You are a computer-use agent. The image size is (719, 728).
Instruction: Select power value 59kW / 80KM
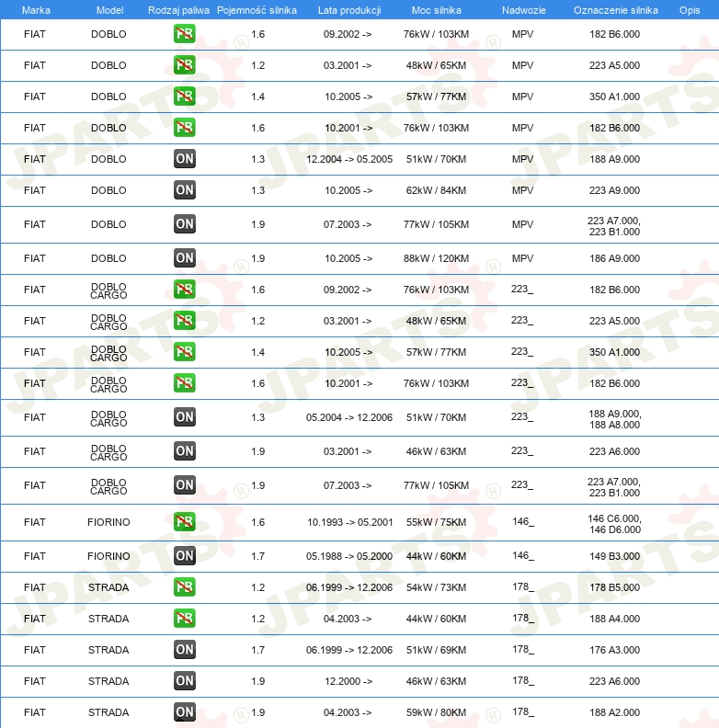tap(436, 712)
